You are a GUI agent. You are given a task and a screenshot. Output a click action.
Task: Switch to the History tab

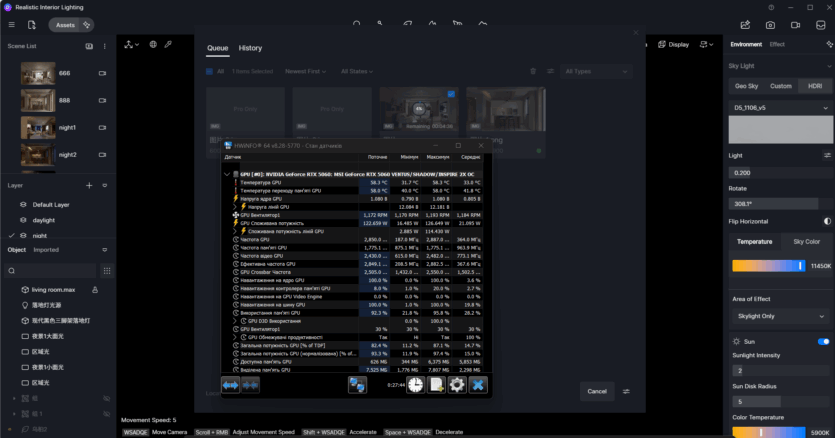[x=250, y=48]
